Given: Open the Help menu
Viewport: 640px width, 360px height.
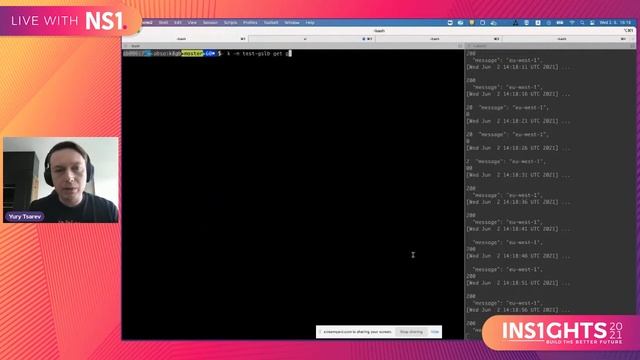Looking at the screenshot, I should coord(310,22).
